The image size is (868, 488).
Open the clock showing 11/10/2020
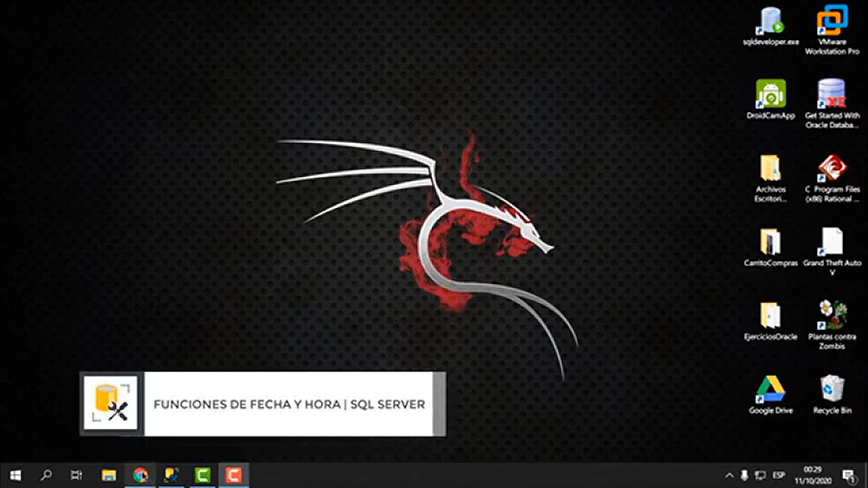coord(813,475)
